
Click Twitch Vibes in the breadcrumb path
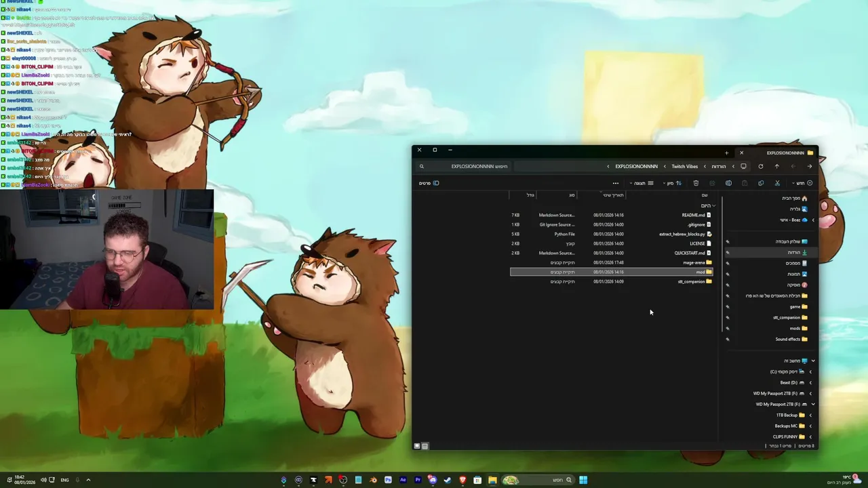click(x=684, y=166)
